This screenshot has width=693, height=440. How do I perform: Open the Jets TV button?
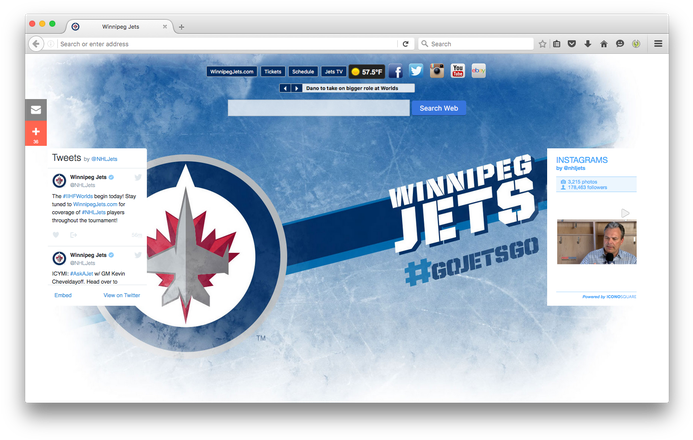pyautogui.click(x=333, y=72)
